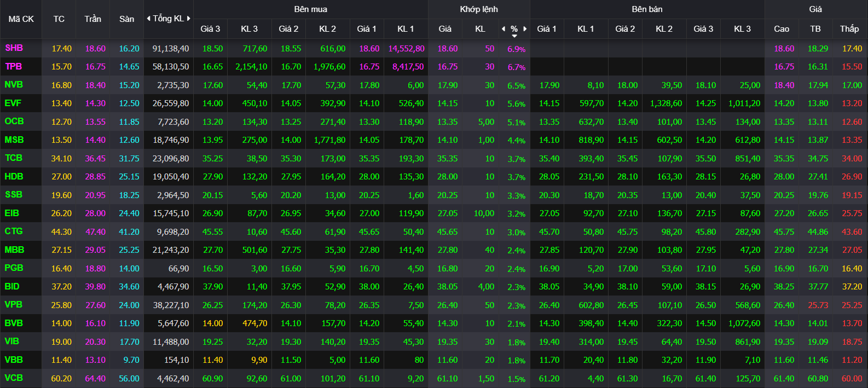Open stock symbol BVB

(14, 323)
